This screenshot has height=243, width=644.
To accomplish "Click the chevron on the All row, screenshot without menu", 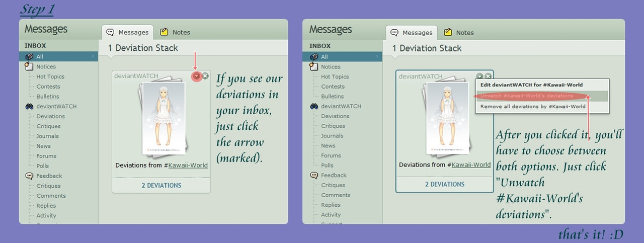I will pos(93,56).
